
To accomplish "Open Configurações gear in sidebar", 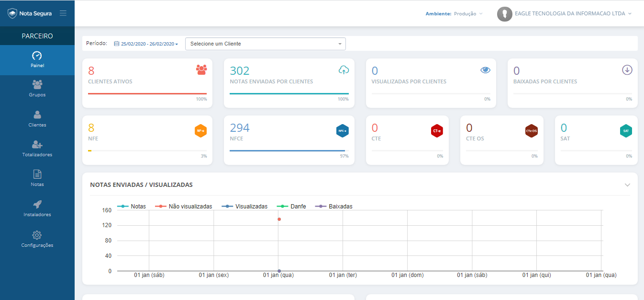I will (x=37, y=239).
